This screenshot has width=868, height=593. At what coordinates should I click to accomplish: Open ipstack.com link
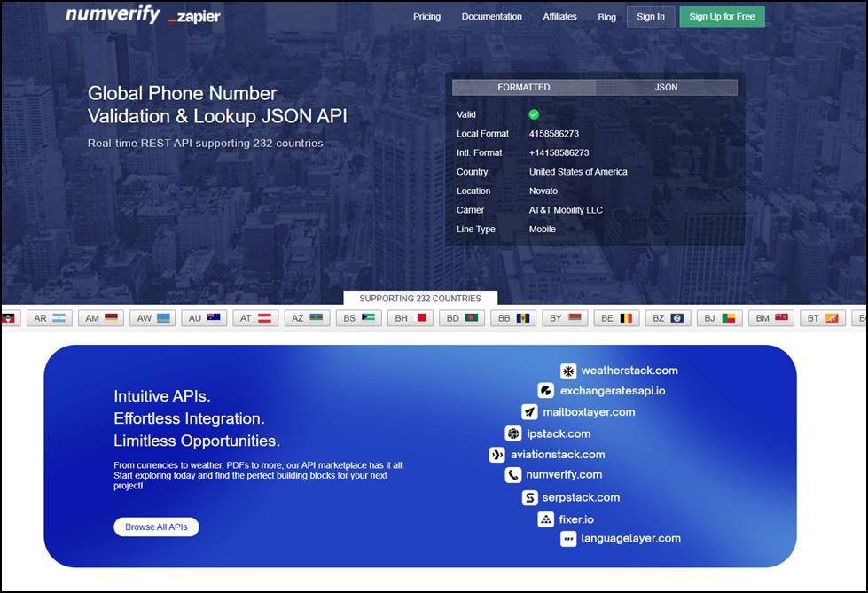tap(559, 433)
